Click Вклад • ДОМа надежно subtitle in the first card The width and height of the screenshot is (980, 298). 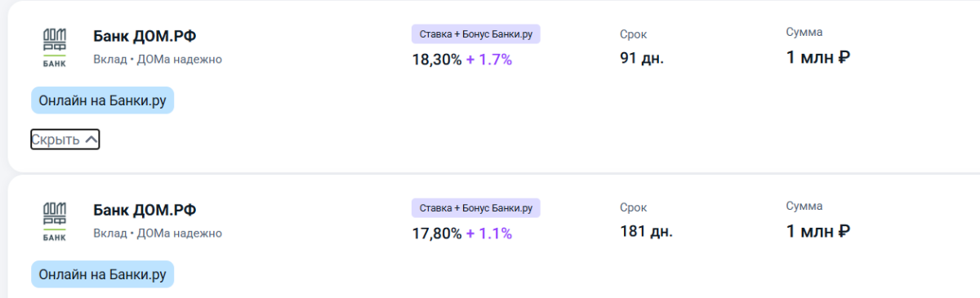158,60
